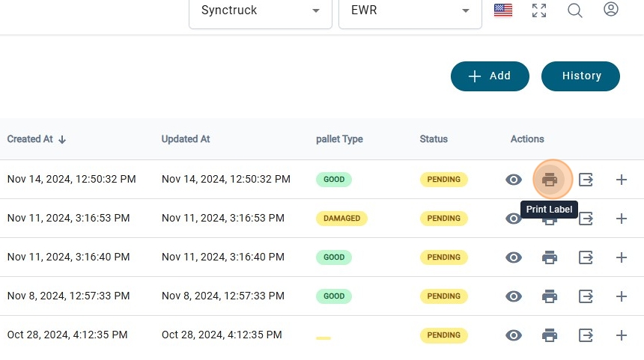The width and height of the screenshot is (644, 360).
Task: Click the US flag language icon
Action: click(503, 10)
